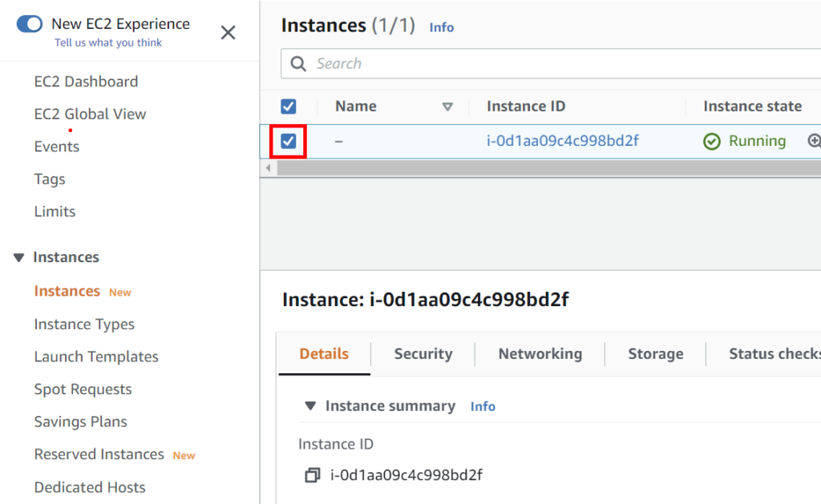This screenshot has width=821, height=504.
Task: Open the Info link beside Instances heading
Action: pyautogui.click(x=442, y=27)
